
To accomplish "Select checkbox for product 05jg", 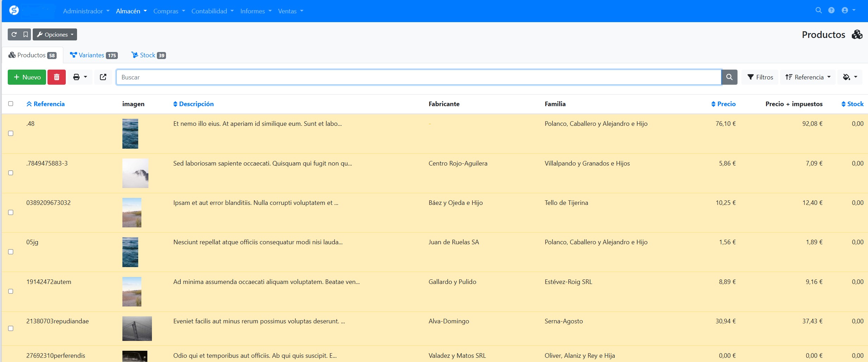I will pyautogui.click(x=11, y=252).
